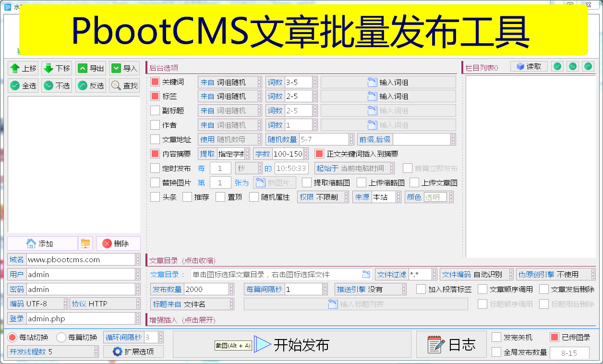Enable the 副标题 checkbox

pyautogui.click(x=155, y=110)
